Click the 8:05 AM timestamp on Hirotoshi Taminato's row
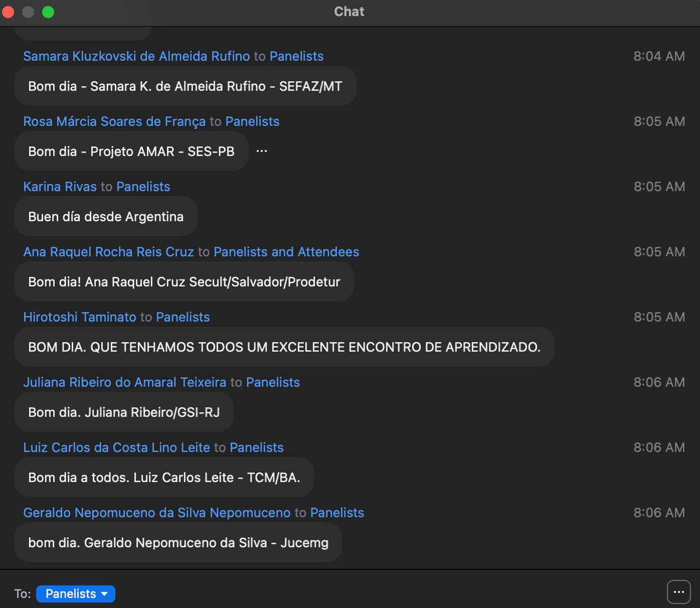Viewport: 700px width, 608px height. 659,317
